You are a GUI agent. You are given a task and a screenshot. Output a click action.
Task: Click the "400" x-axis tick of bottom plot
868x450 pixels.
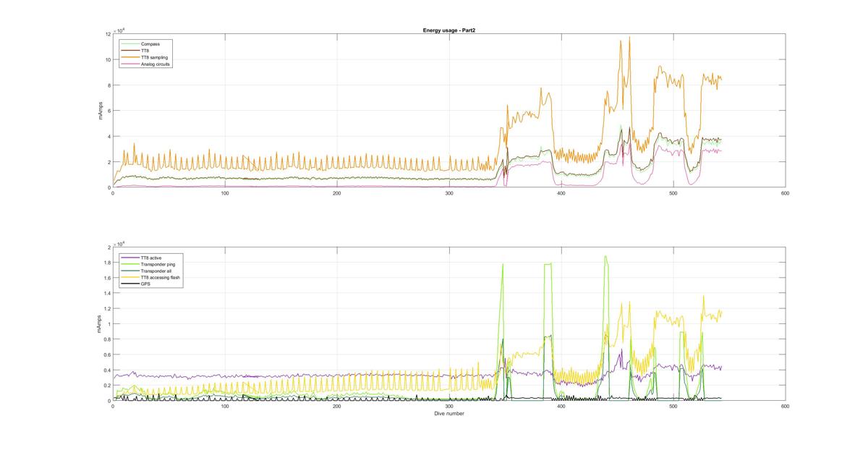(561, 407)
